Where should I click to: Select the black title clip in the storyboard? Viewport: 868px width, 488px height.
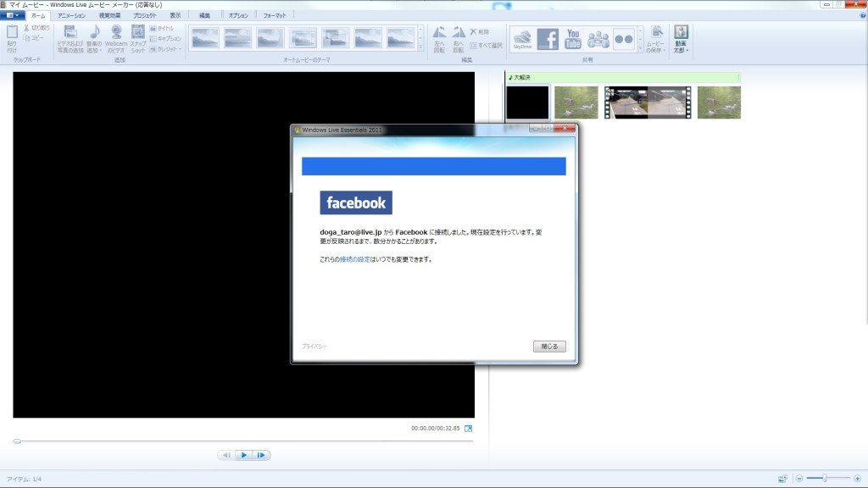527,103
